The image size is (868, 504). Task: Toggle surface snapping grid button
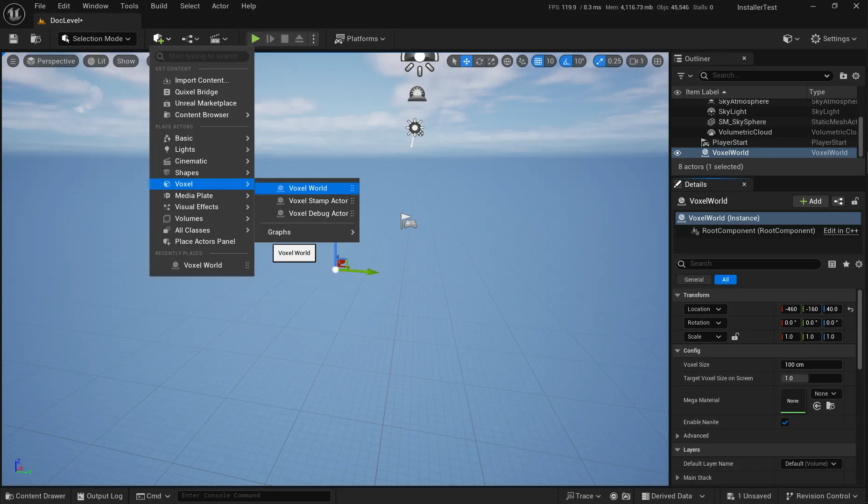[522, 61]
